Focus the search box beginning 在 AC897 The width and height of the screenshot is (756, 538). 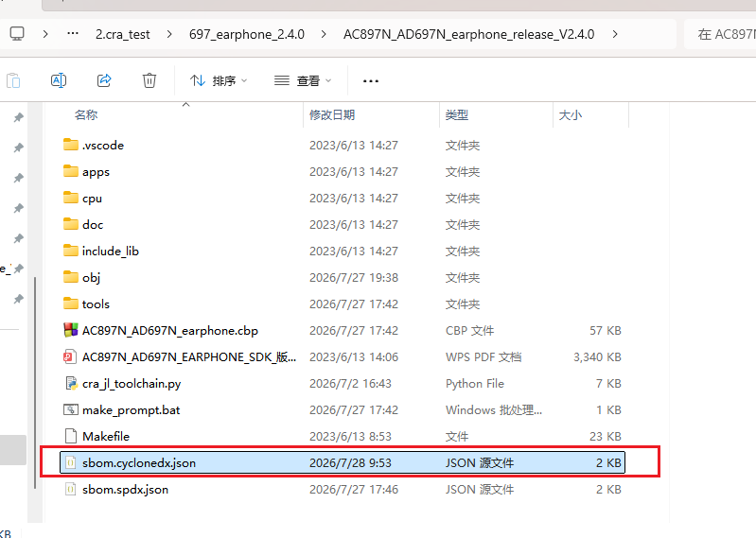(720, 34)
